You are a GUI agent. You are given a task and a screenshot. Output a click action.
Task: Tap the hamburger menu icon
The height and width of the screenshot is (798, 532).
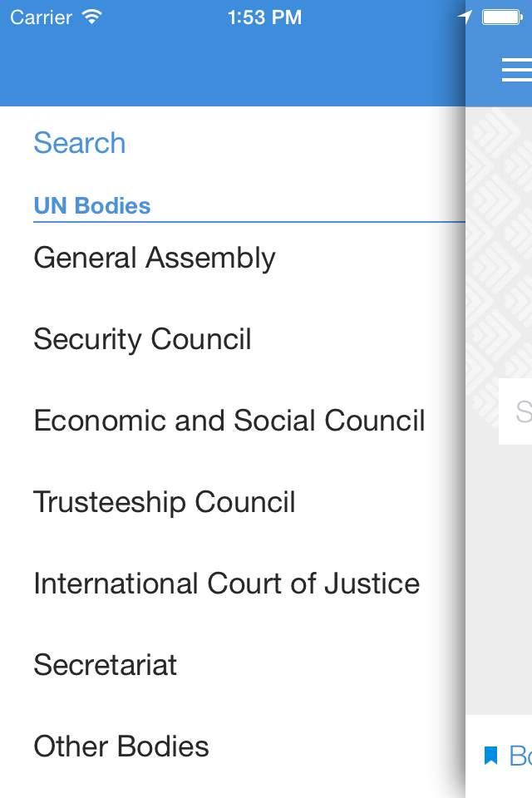tap(516, 71)
